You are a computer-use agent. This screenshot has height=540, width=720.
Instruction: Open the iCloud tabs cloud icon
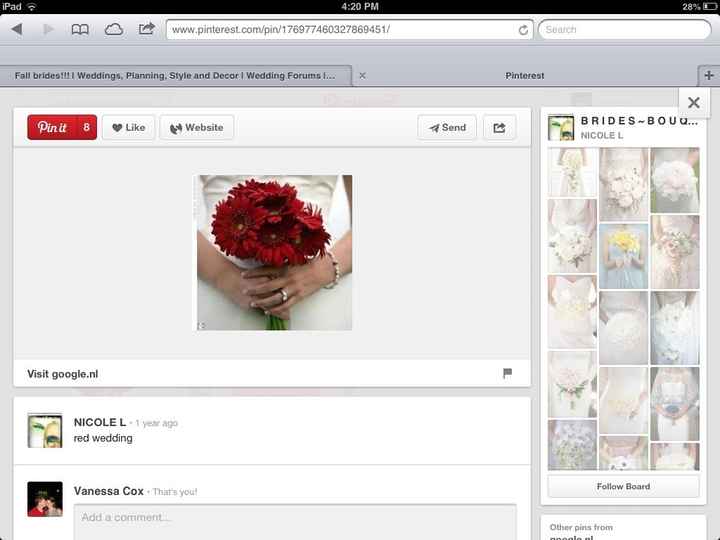[x=113, y=30]
